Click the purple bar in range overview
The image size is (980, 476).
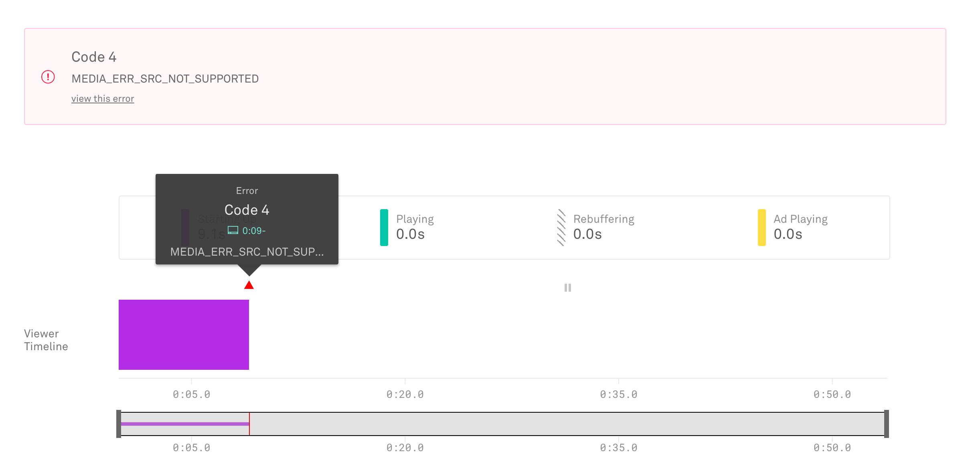point(185,424)
